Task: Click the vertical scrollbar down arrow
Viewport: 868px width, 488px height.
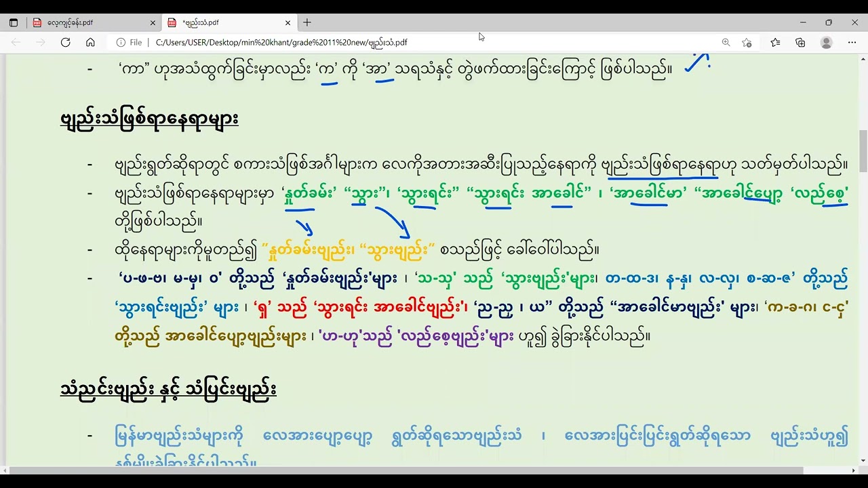Action: 863,462
